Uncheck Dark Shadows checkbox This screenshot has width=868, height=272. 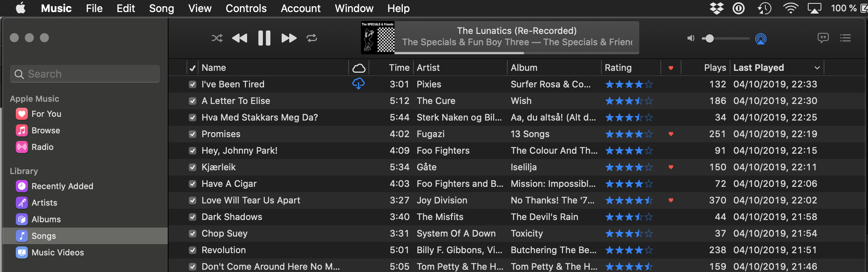(x=193, y=217)
